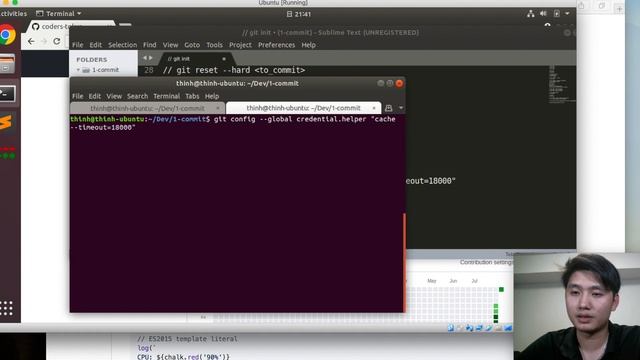Go to previous tab arrow in Sublime
The image size is (640, 360).
click(144, 58)
